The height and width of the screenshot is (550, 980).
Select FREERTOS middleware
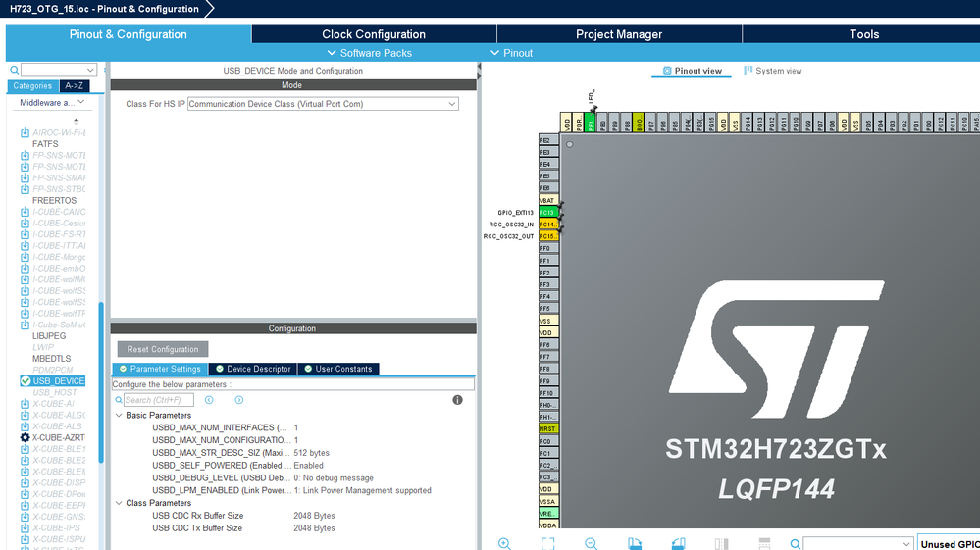click(54, 200)
